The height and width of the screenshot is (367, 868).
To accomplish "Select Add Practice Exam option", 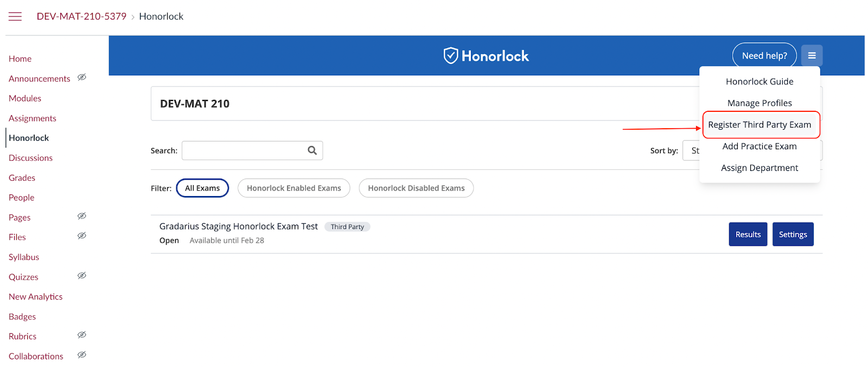I will tap(759, 147).
